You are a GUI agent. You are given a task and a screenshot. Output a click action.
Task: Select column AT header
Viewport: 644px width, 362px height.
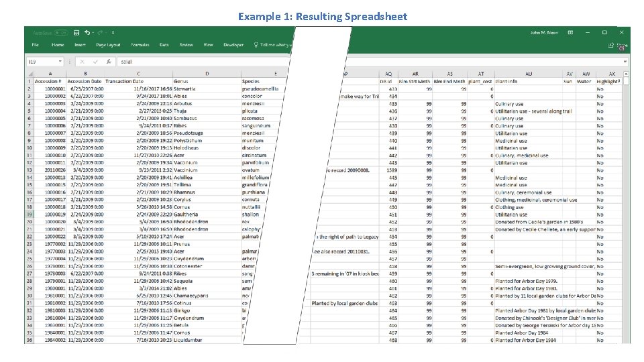pos(480,74)
